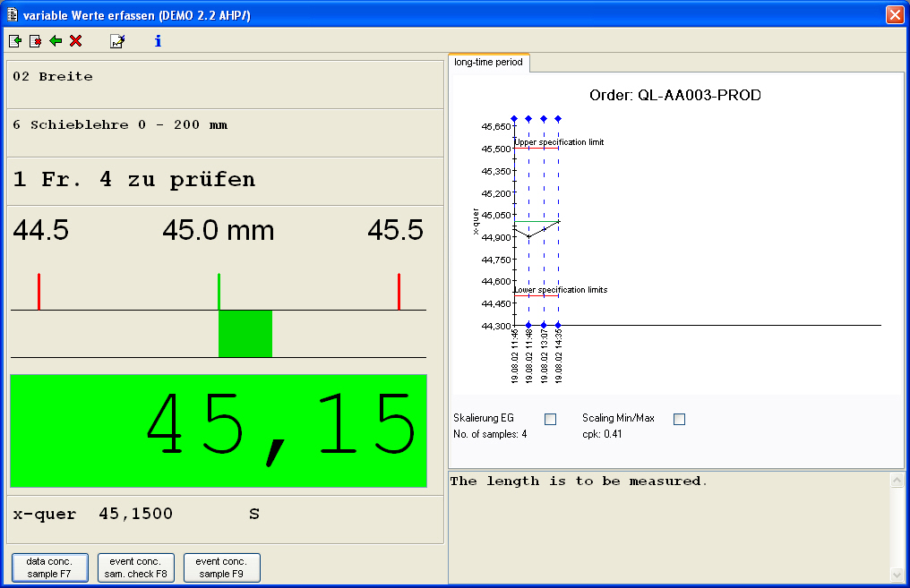
Task: Click the 'Lower specification limits' label
Action: point(562,289)
